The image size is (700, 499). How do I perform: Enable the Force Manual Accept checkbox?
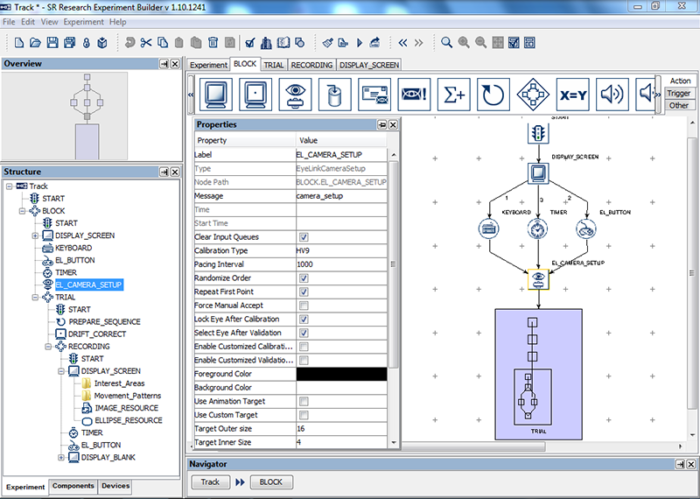point(304,305)
